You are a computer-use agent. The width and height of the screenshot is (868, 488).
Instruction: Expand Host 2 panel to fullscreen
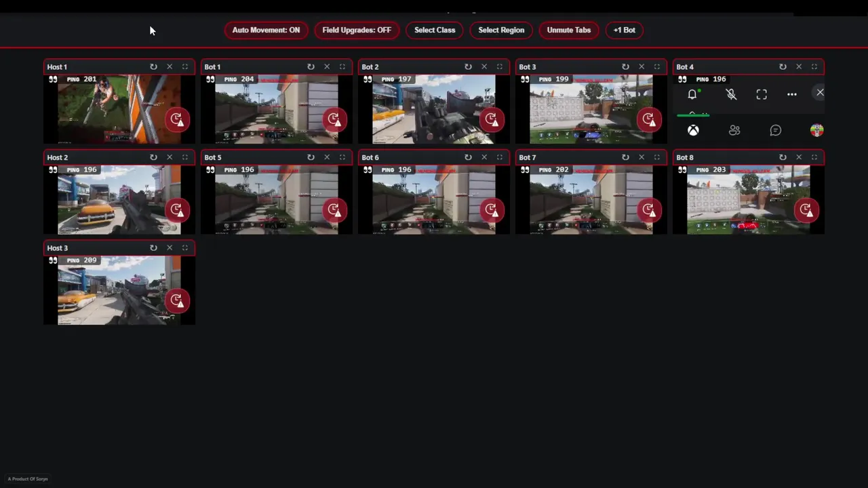pyautogui.click(x=184, y=157)
